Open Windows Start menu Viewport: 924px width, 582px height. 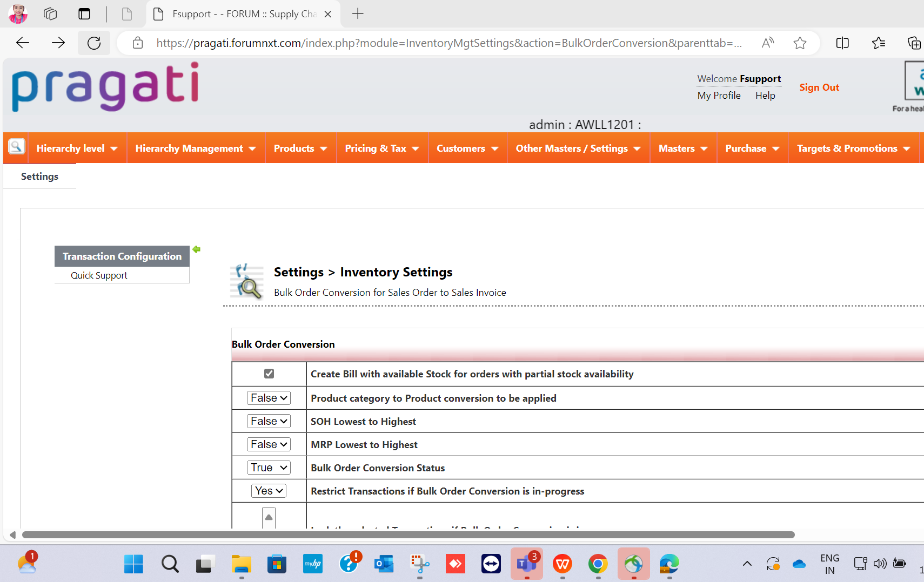[x=133, y=564]
